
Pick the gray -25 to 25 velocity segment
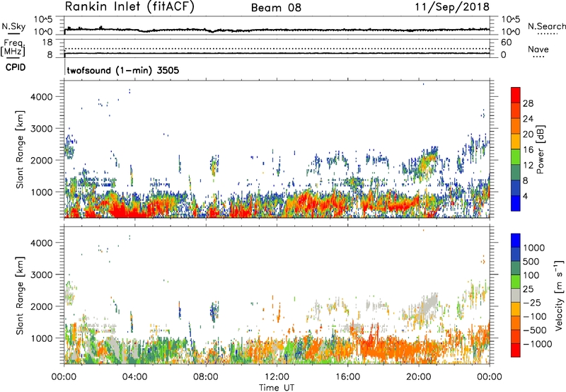click(516, 296)
